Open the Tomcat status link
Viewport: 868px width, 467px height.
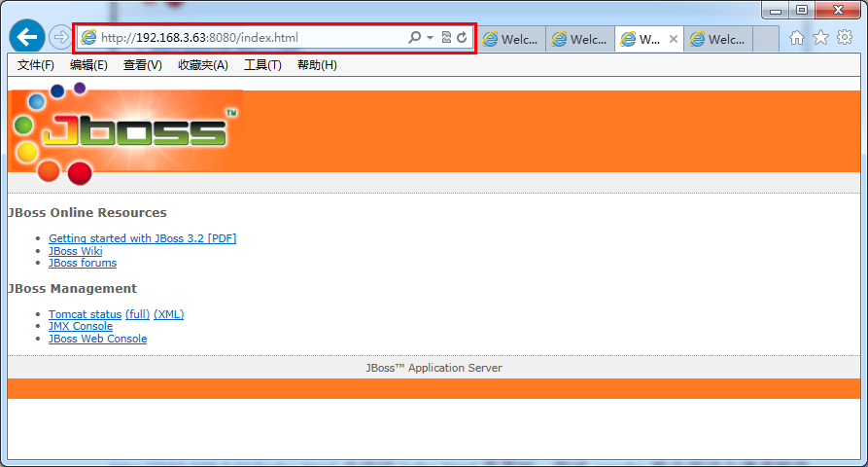pos(85,314)
